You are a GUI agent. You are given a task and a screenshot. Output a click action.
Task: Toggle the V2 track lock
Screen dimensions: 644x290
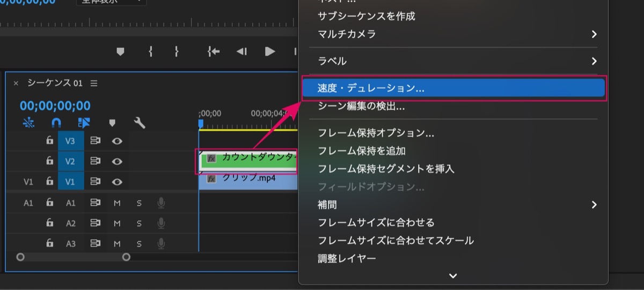point(49,161)
